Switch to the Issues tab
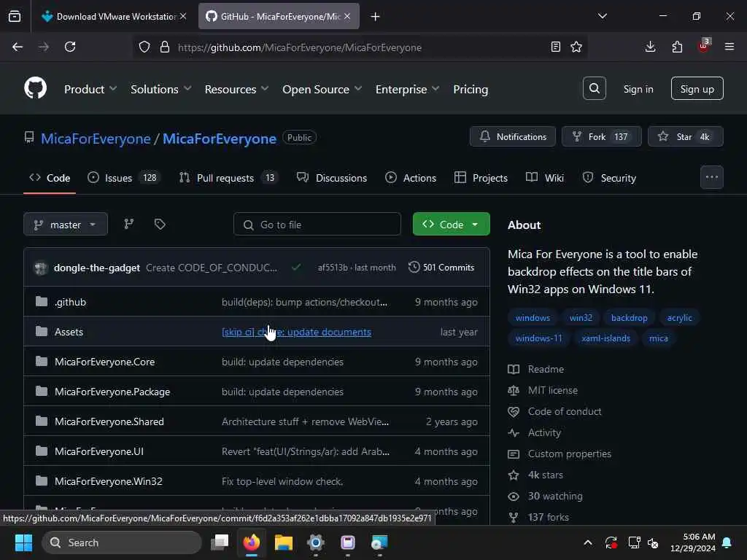Screen dimensions: 747x560 [x=124, y=178]
